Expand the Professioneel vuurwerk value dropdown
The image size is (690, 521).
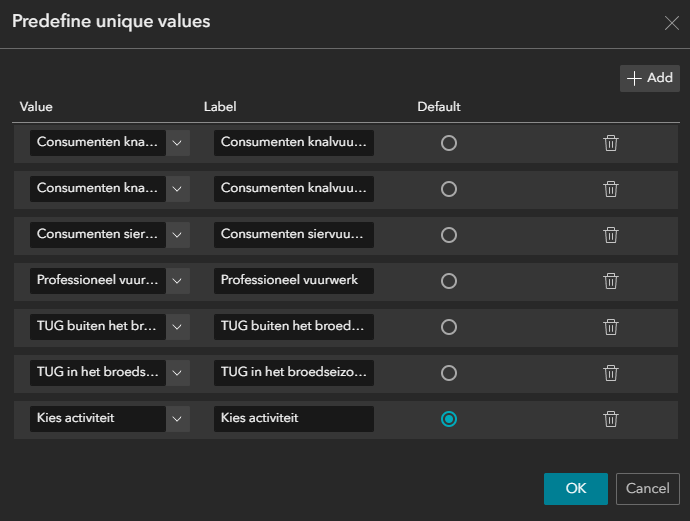click(177, 281)
